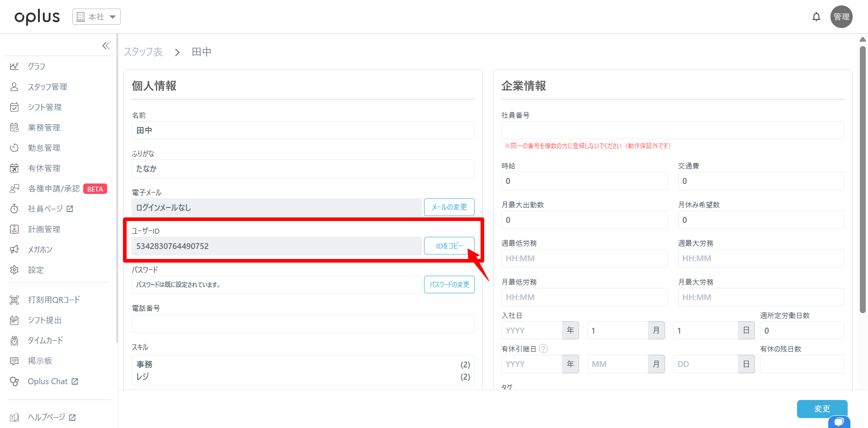Screen dimensions: 868x428
Task: Collapse the sidebar with double-chevron icon
Action: coord(106,46)
